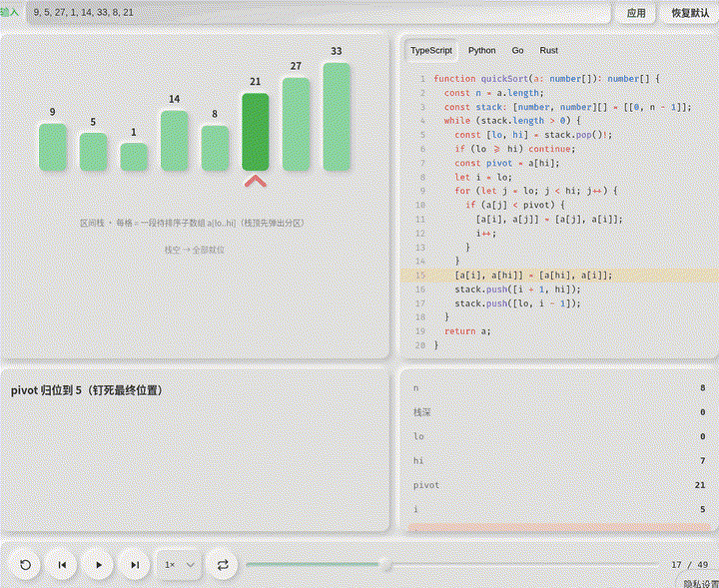This screenshot has width=719, height=588.
Task: Click the i variable row showing 5
Action: (559, 509)
